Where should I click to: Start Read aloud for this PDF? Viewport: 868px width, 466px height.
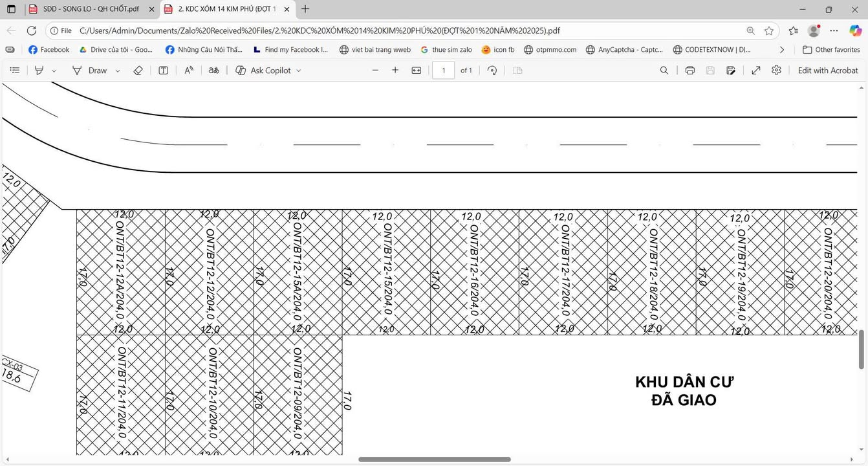(189, 71)
